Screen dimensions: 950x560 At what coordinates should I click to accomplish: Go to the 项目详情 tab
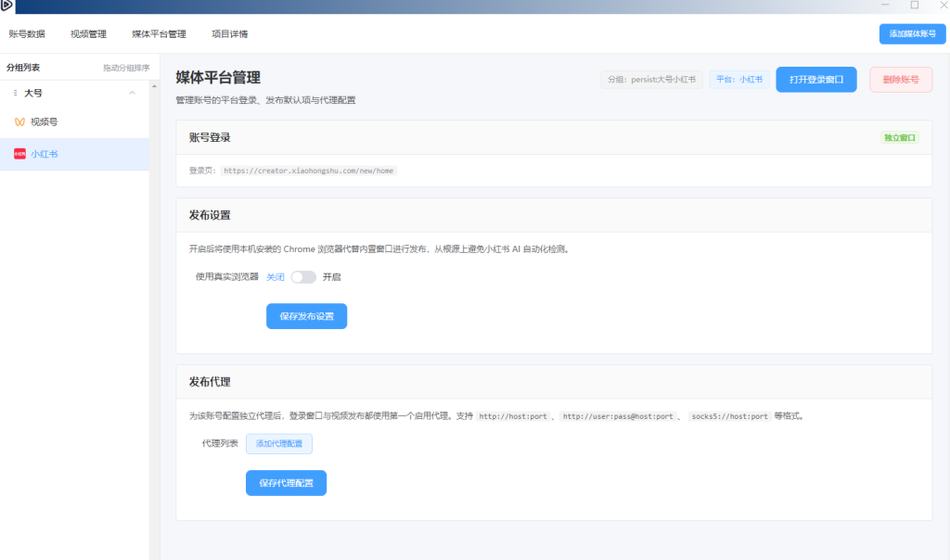click(230, 34)
